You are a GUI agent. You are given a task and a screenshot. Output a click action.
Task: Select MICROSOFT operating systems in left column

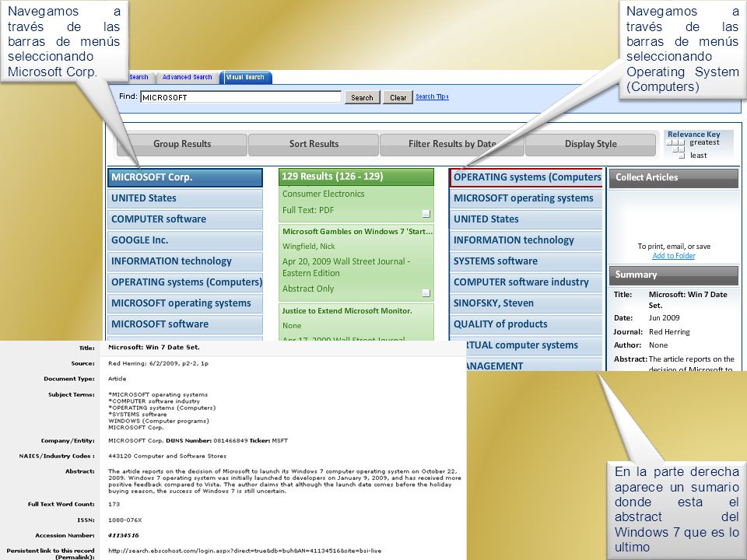click(x=185, y=303)
